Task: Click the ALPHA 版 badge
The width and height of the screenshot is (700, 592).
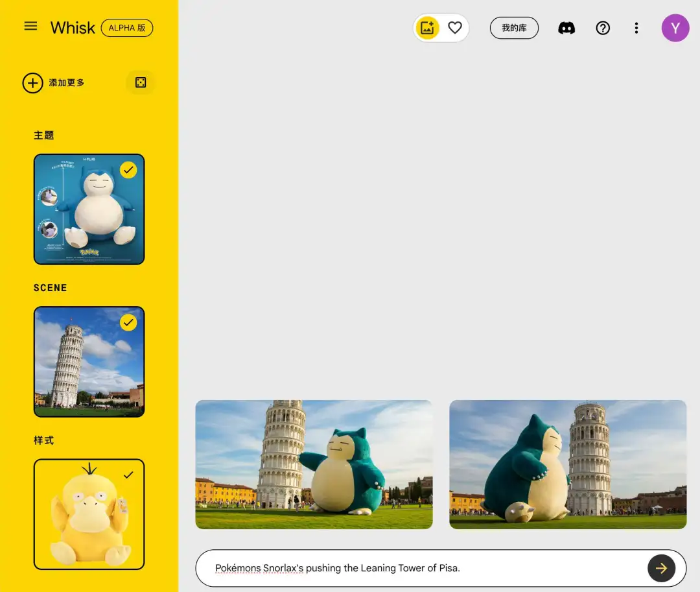Action: pos(127,28)
